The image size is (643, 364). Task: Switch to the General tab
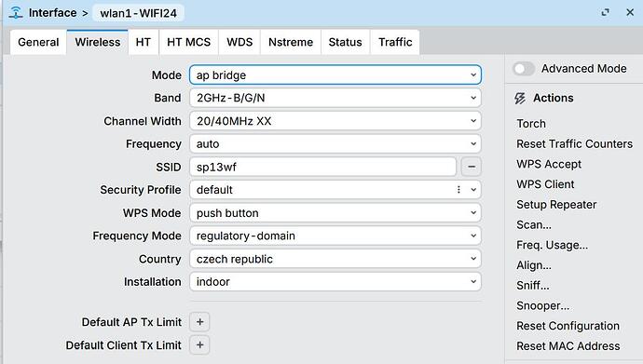coord(38,42)
